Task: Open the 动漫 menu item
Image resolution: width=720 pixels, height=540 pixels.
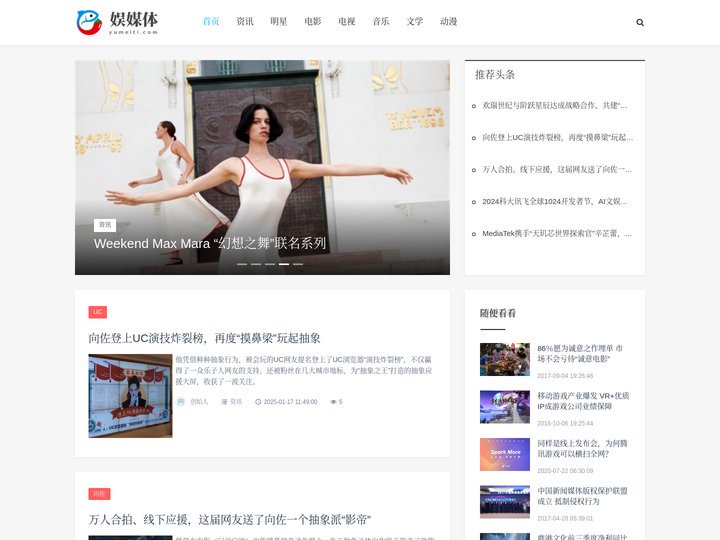Action: coord(449,21)
